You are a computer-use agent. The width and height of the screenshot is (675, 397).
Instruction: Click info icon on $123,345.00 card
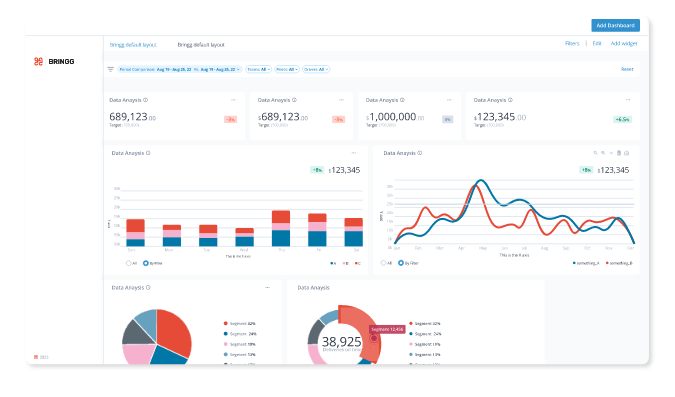click(x=510, y=100)
